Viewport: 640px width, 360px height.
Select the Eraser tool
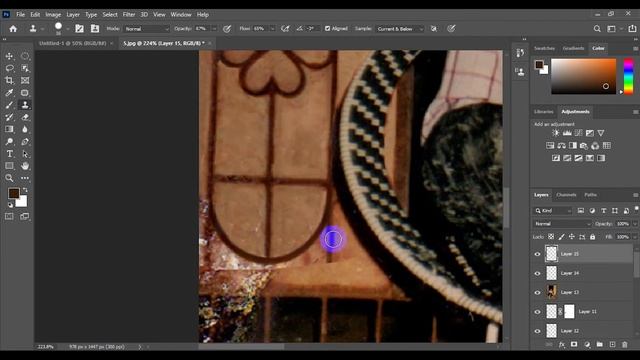pyautogui.click(x=25, y=117)
